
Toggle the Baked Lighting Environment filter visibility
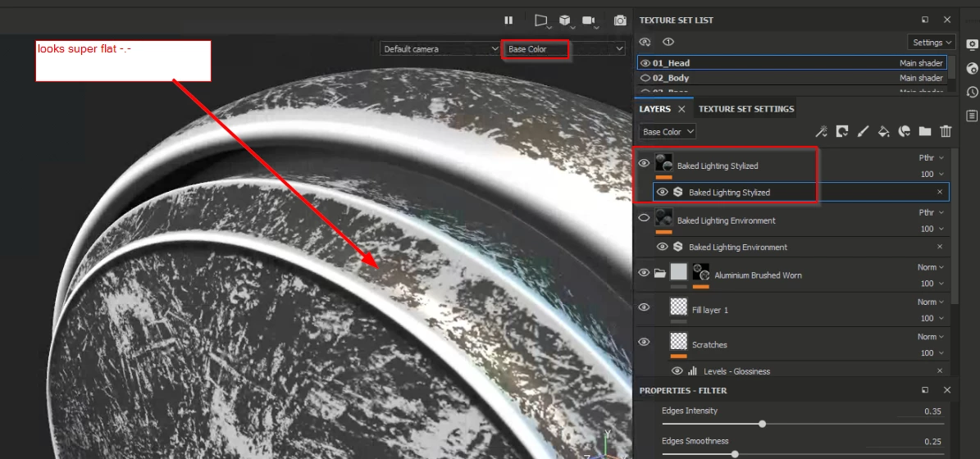point(663,247)
